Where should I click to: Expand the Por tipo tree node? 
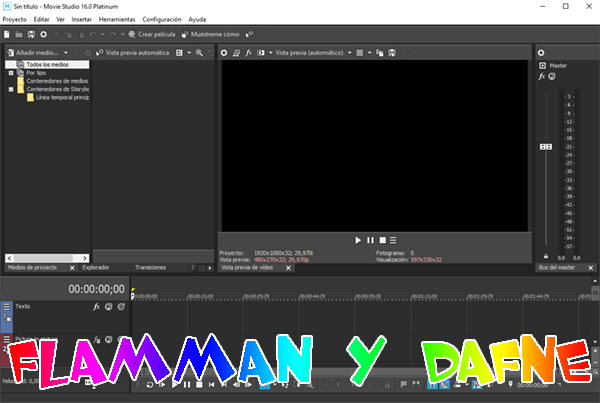click(11, 73)
